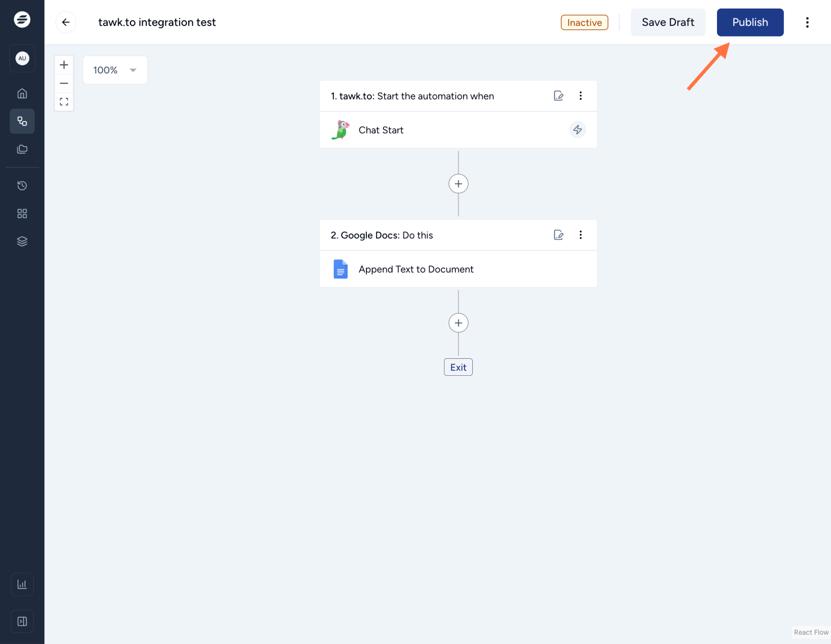Open the analytics chart icon
Viewport: 831px width, 644px height.
22,584
